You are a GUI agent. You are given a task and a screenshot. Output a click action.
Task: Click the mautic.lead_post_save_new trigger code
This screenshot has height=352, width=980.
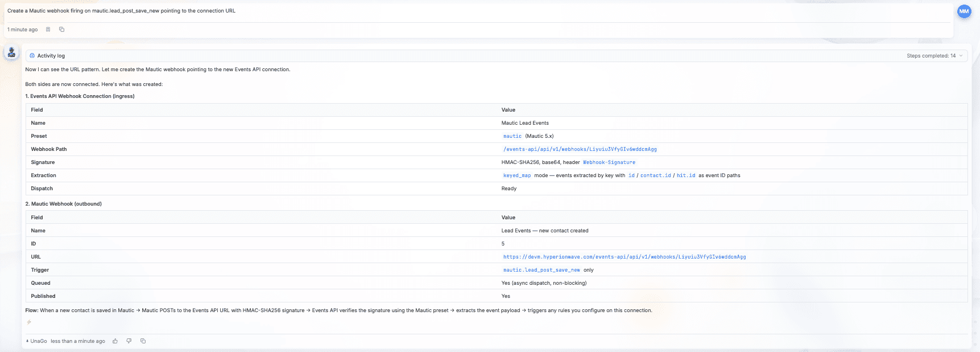pyautogui.click(x=541, y=270)
